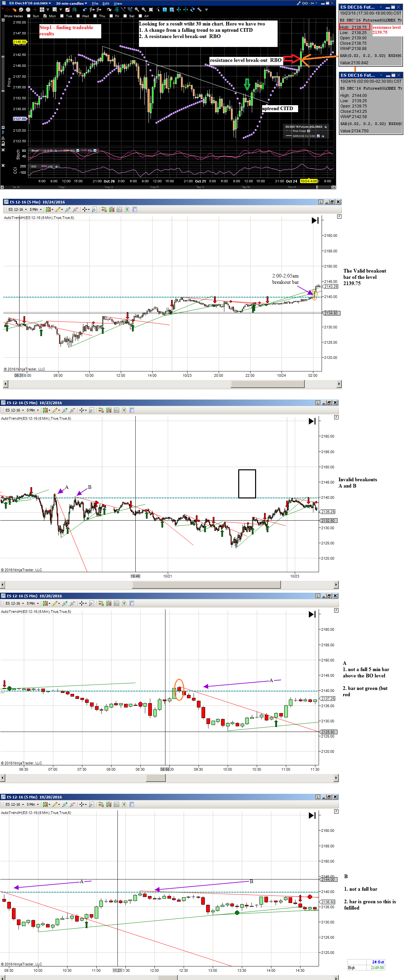Screen dimensions: 405x980
Task: Open 5 Min interval dropdown in the 10/24/2016 chart
Action: pyautogui.click(x=36, y=209)
